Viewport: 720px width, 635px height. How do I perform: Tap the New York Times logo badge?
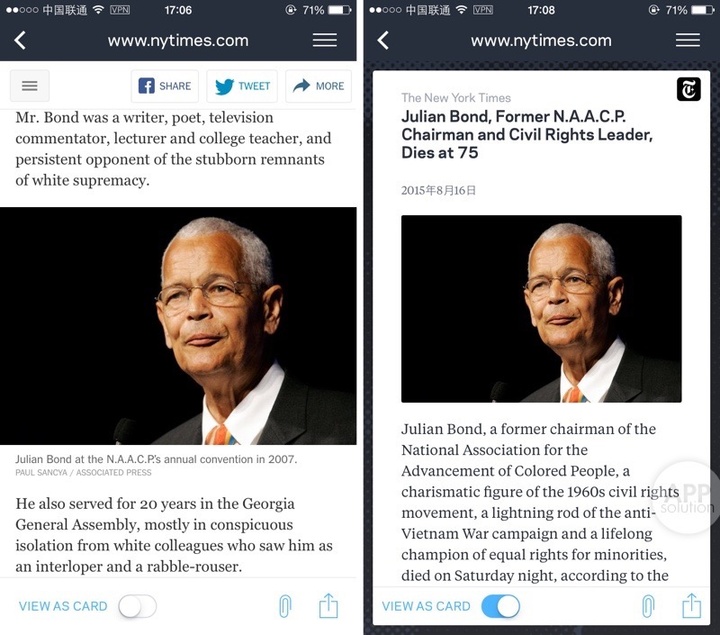[688, 89]
